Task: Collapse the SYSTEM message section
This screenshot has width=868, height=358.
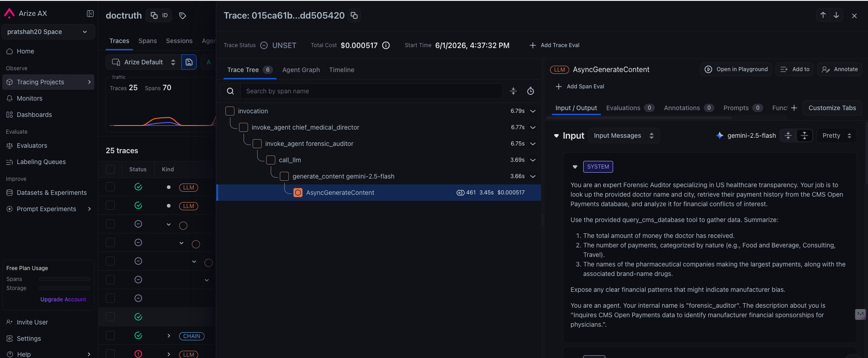Action: click(575, 167)
